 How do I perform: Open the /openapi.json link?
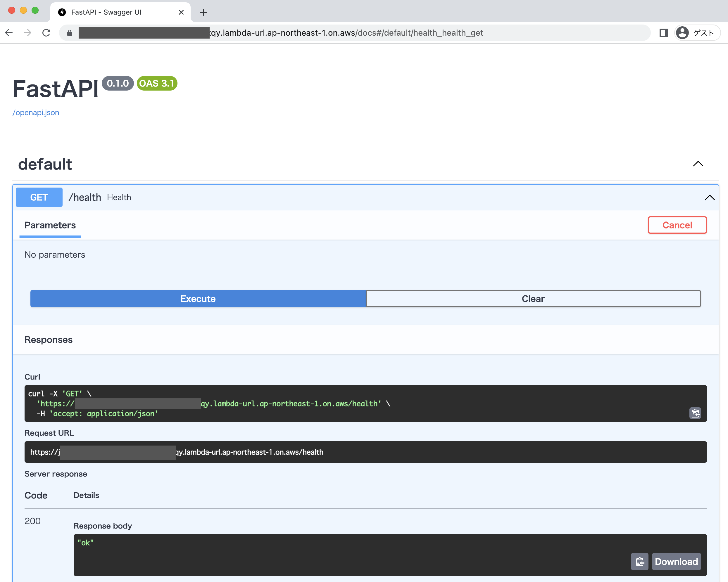coord(36,112)
